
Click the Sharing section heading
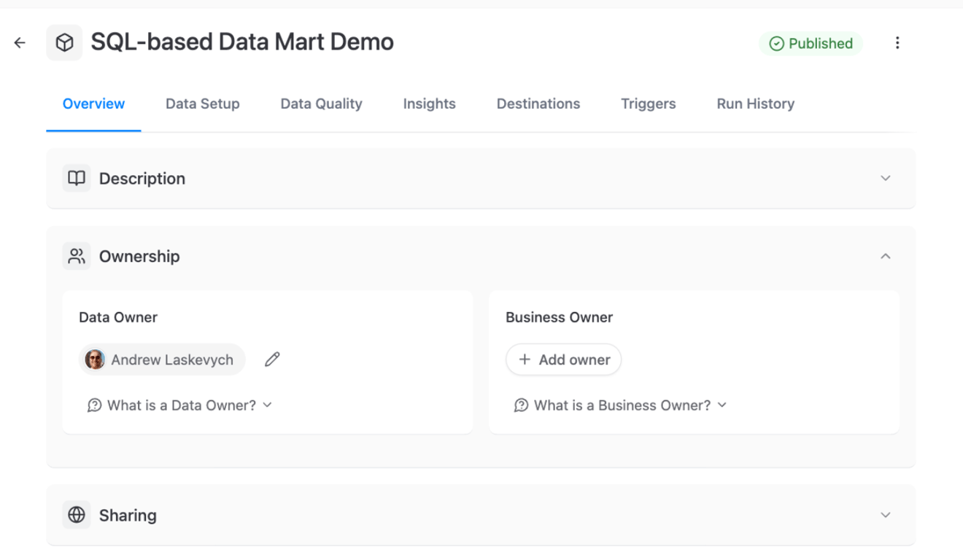tap(128, 516)
